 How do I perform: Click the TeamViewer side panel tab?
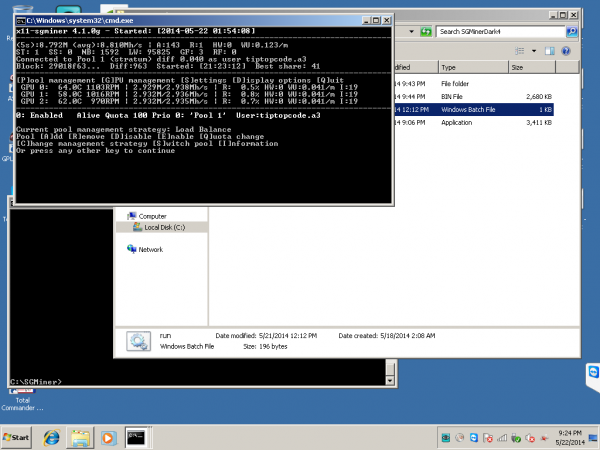point(593,376)
